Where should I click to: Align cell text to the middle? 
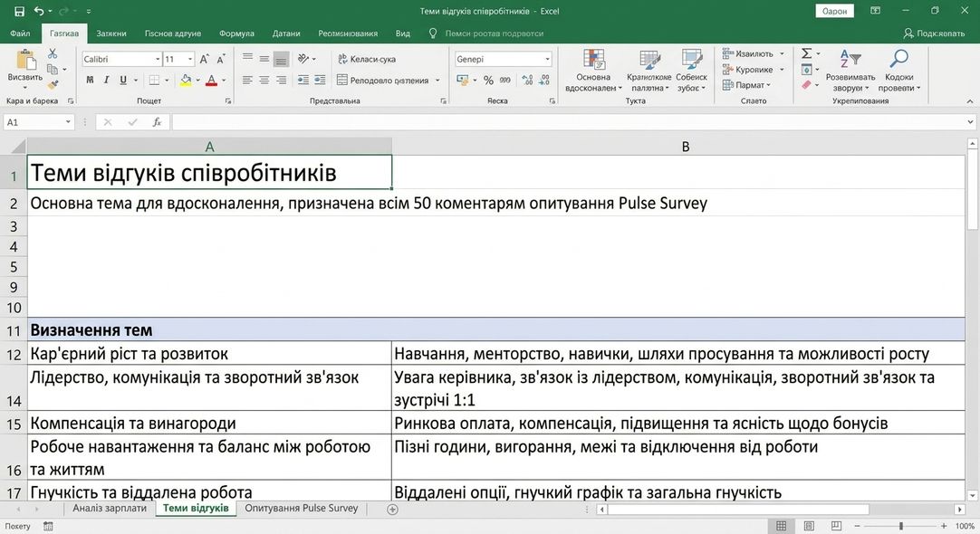click(264, 60)
